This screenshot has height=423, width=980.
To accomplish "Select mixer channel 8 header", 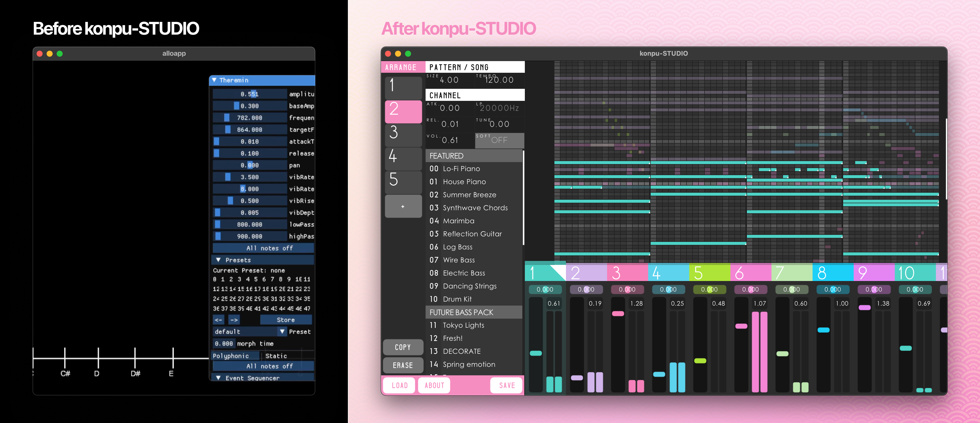I will click(833, 273).
